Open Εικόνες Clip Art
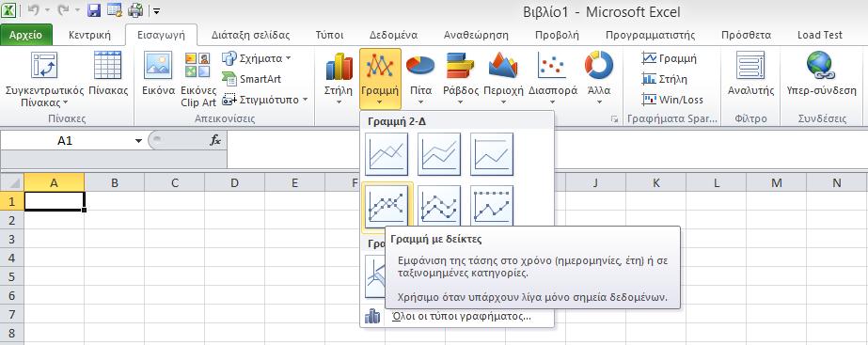Image resolution: width=868 pixels, height=345 pixels. [x=198, y=79]
